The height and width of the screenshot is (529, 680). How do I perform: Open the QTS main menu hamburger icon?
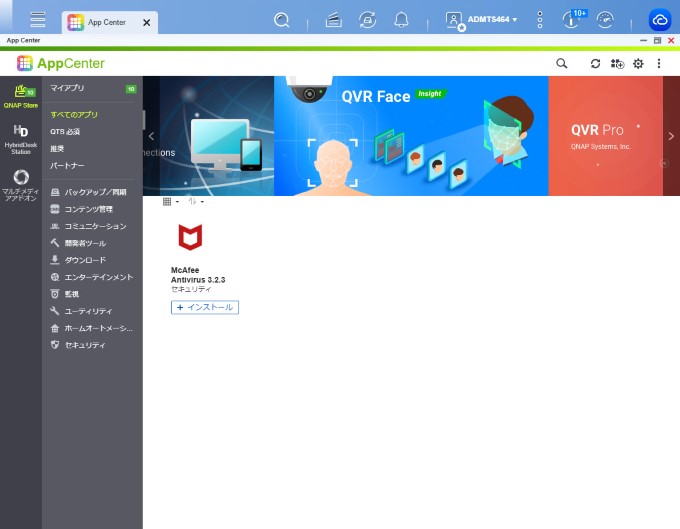[x=38, y=20]
